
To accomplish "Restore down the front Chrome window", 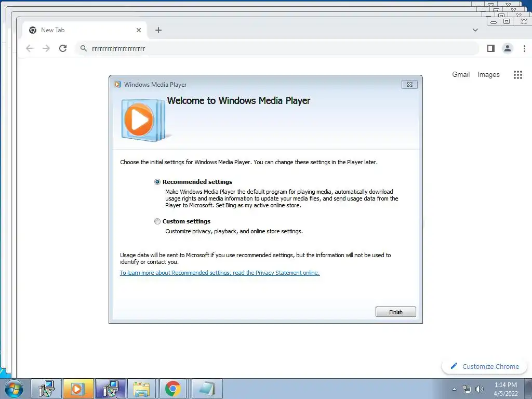I will (507, 22).
